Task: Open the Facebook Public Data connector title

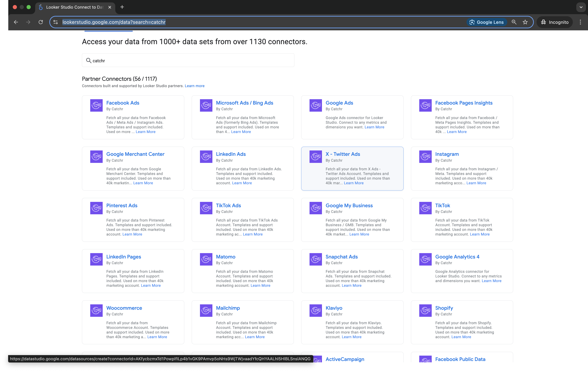Action: point(460,359)
